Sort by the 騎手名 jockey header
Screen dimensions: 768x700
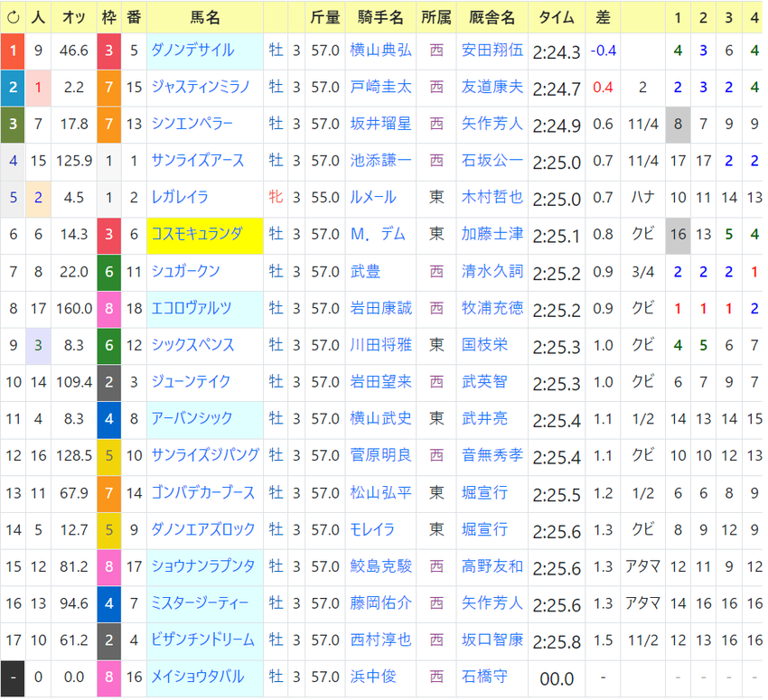click(380, 18)
